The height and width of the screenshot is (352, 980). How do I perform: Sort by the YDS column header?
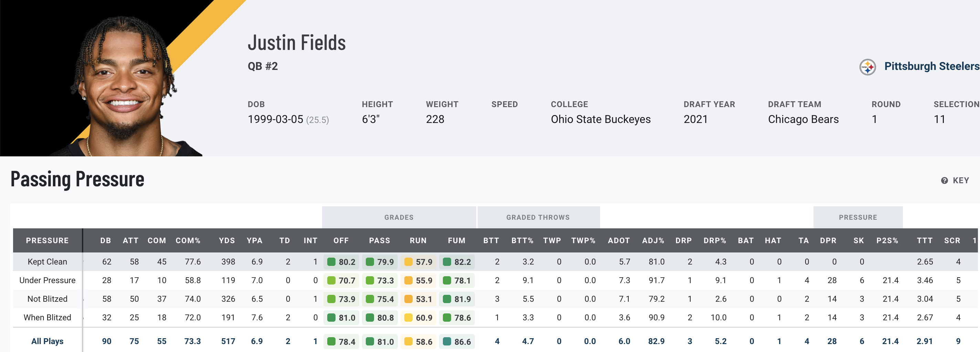pyautogui.click(x=227, y=240)
